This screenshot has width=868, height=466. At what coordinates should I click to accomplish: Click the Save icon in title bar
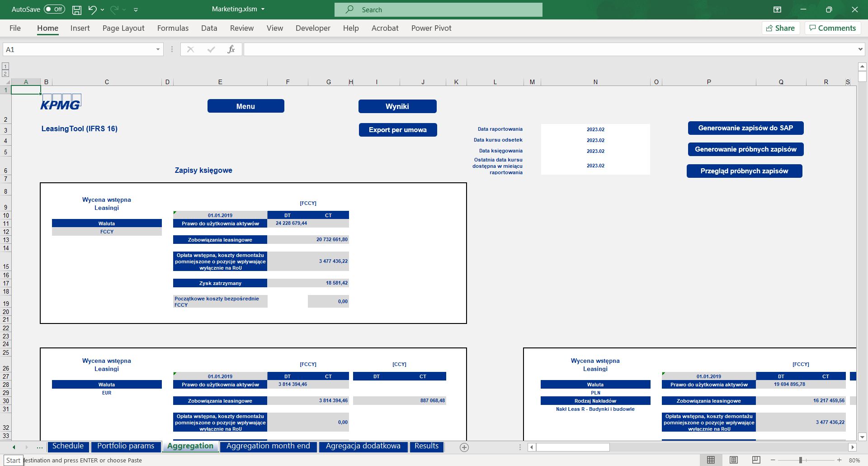[x=77, y=10]
